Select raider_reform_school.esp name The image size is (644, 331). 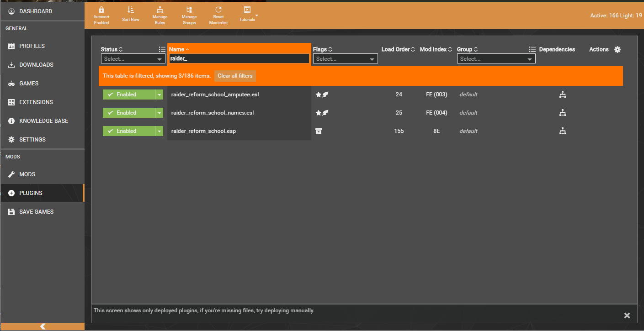[x=203, y=131]
